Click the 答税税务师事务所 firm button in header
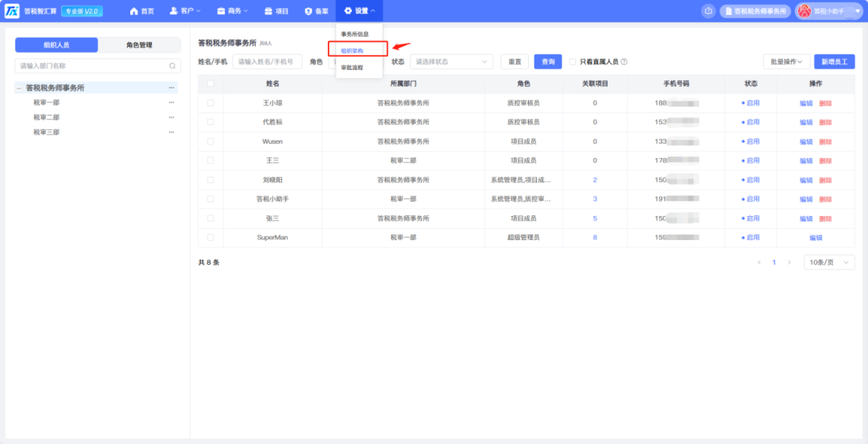 (755, 11)
